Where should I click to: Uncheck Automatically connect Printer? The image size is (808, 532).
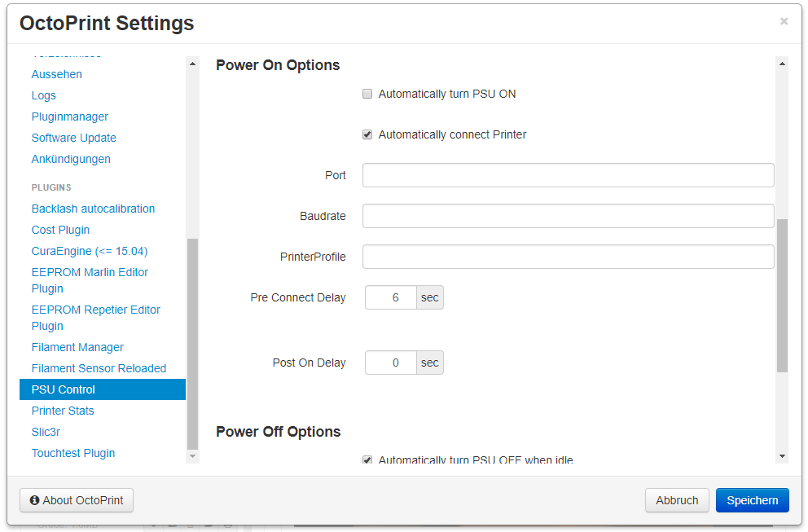(x=367, y=134)
